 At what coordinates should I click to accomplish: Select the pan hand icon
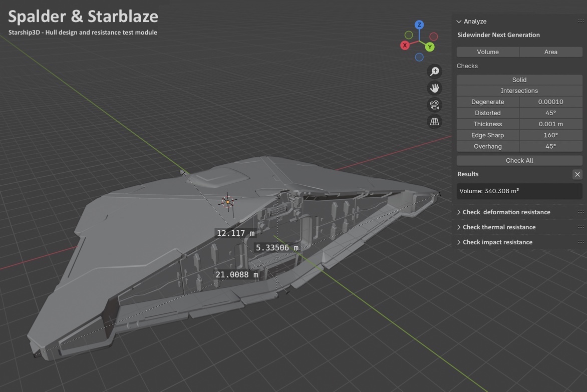(434, 89)
